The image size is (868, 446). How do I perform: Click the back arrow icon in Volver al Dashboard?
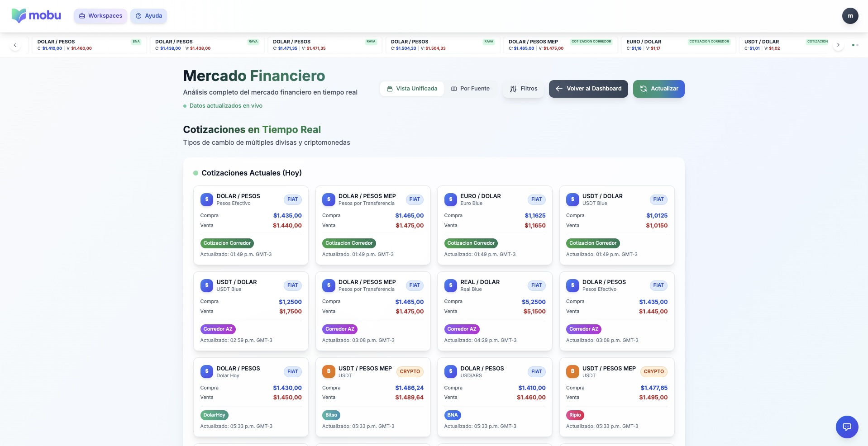click(x=559, y=89)
